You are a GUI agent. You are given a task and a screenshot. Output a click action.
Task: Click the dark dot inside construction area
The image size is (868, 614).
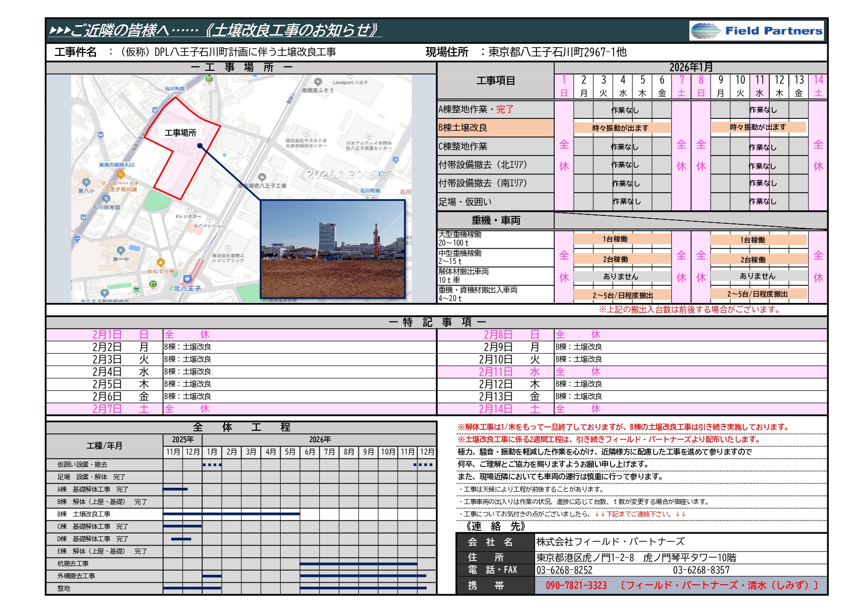pyautogui.click(x=199, y=146)
